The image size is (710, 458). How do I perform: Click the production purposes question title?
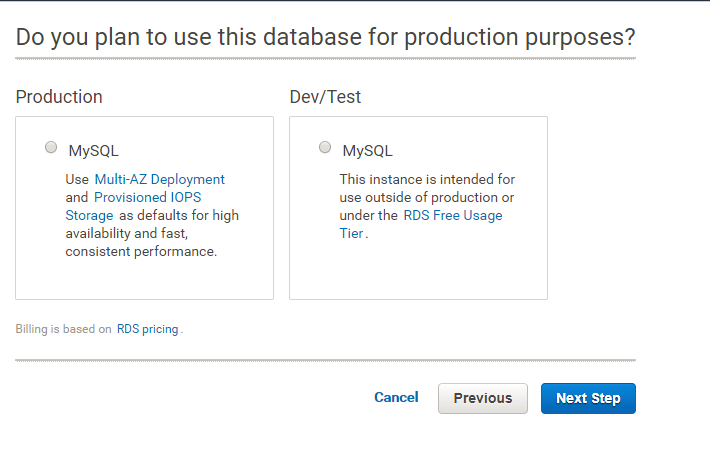point(325,37)
